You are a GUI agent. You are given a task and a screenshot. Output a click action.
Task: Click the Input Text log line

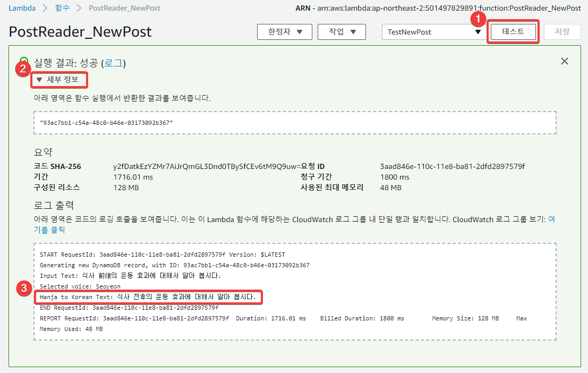[x=130, y=275]
